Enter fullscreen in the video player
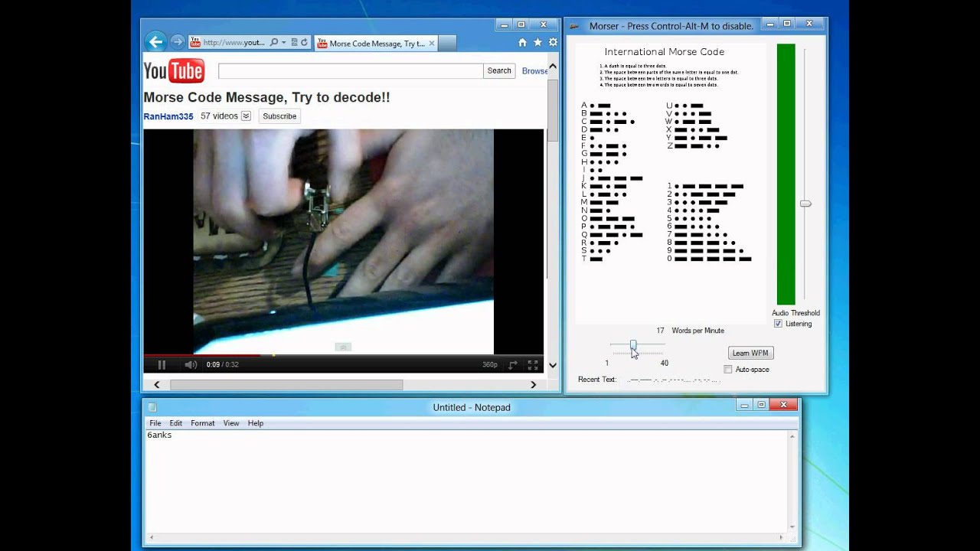 click(x=533, y=365)
